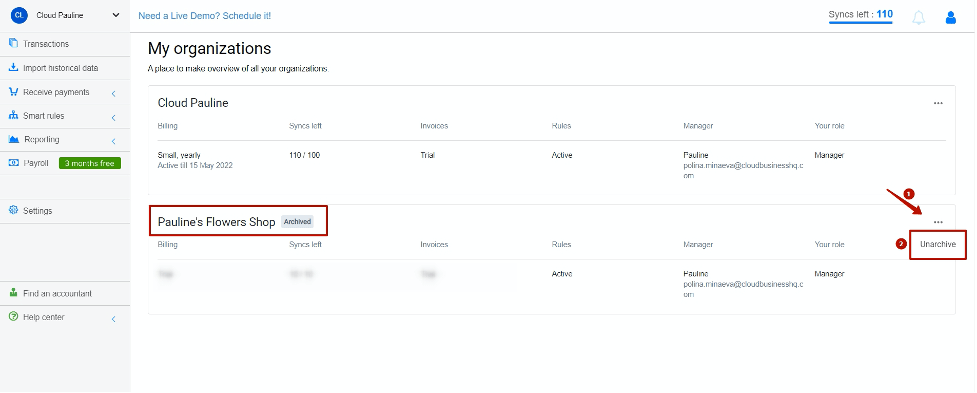Click the Syncs left : 110 counter
Screen dimensions: 977x393
click(x=860, y=15)
